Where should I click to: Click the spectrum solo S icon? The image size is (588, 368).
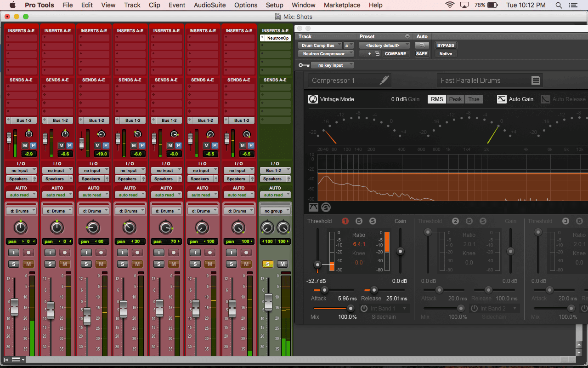(326, 207)
